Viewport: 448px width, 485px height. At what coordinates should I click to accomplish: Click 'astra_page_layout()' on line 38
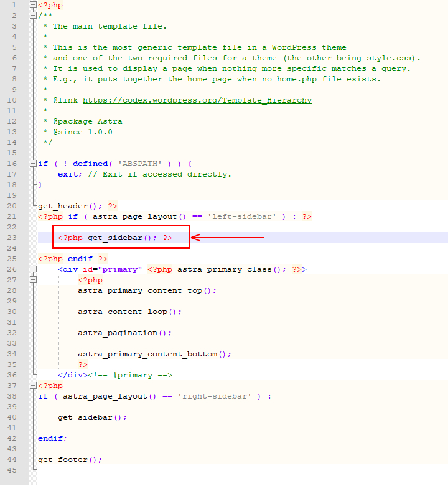[x=110, y=397]
